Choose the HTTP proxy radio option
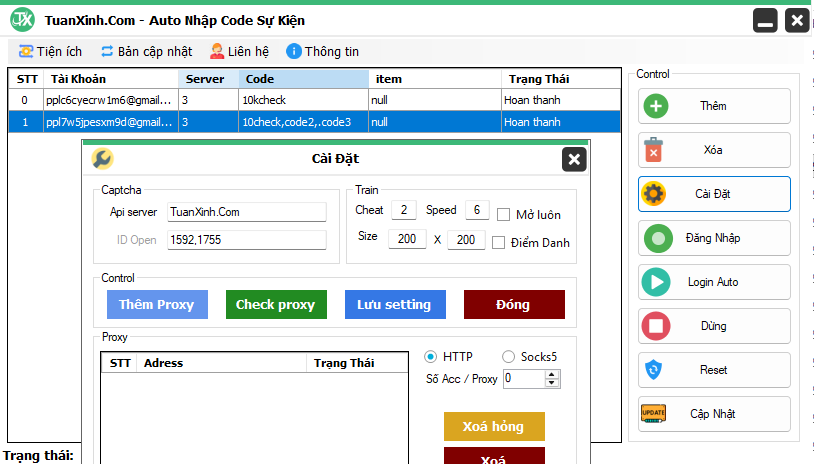Viewport: 814px width, 464px height. (x=431, y=357)
